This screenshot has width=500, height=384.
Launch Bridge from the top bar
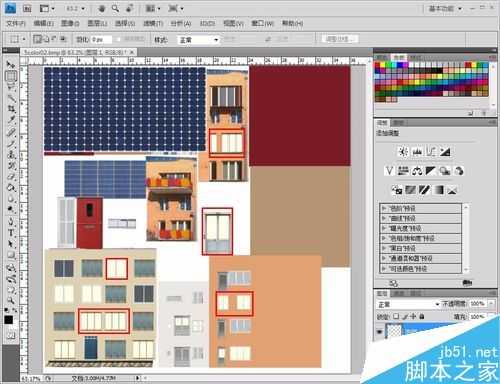coord(27,8)
